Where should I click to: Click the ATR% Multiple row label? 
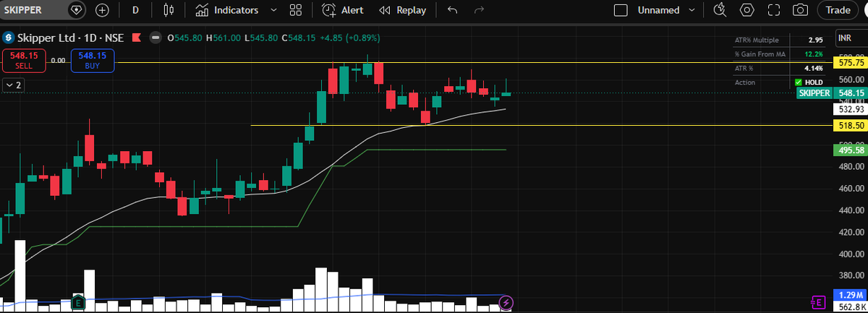757,40
